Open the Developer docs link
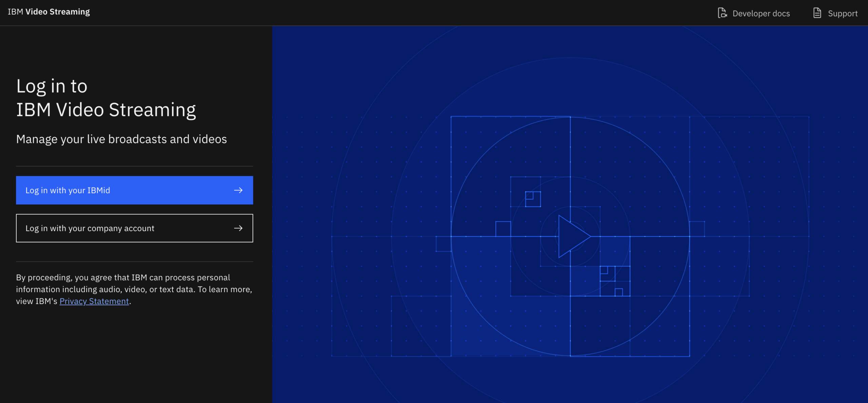868x403 pixels. point(761,14)
